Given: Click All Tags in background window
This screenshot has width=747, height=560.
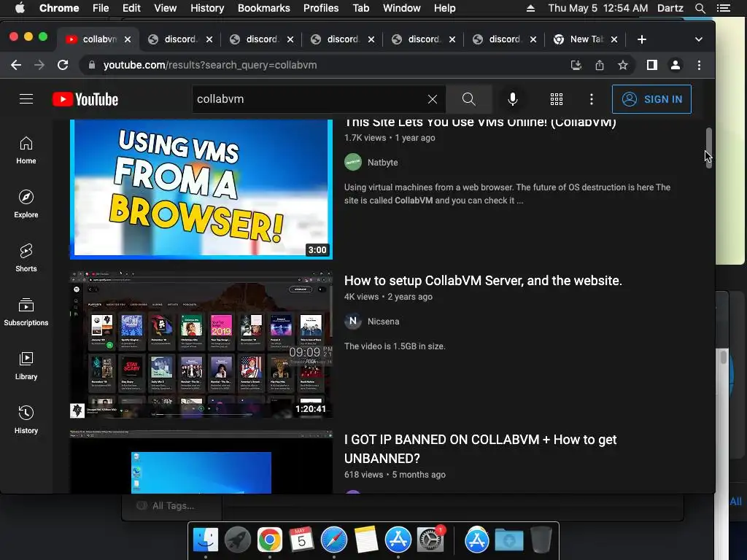Looking at the screenshot, I should pos(173,506).
